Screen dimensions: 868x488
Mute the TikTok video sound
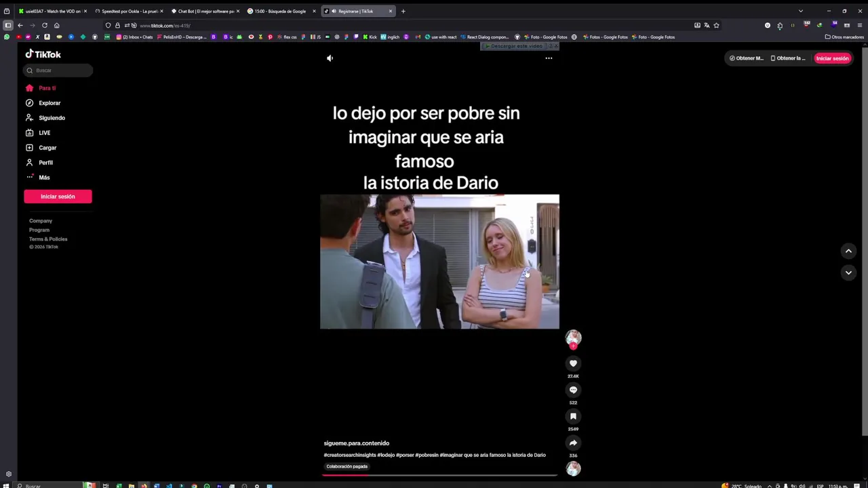[330, 58]
